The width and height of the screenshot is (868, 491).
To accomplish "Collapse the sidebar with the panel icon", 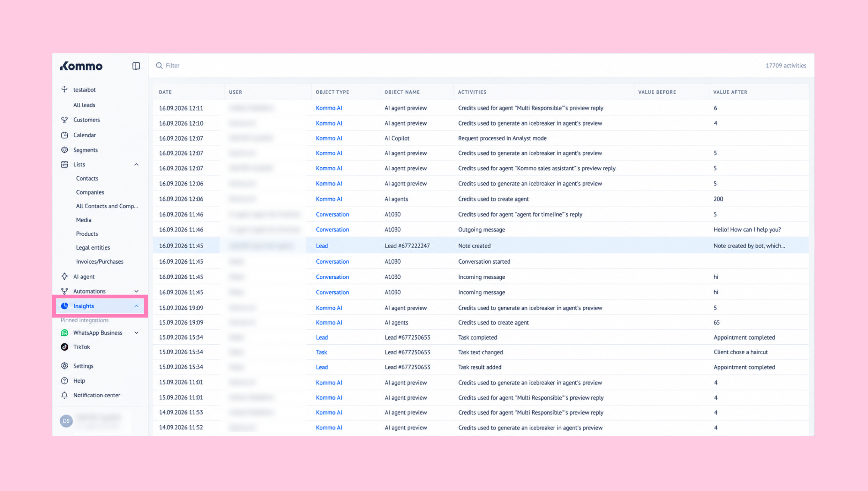I will tap(136, 66).
